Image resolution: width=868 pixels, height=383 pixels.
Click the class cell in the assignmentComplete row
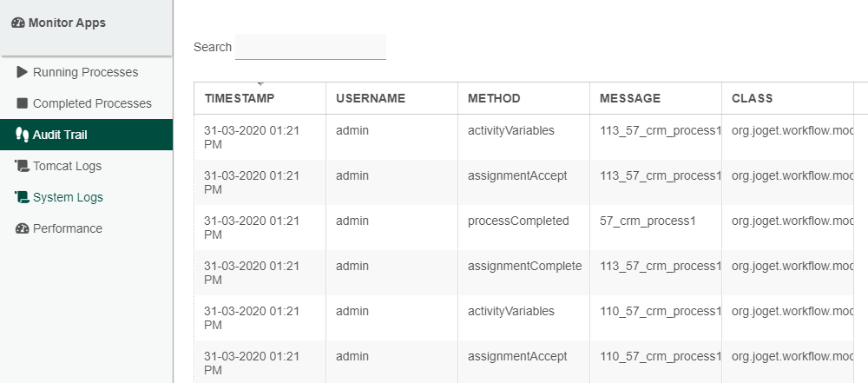tap(792, 266)
